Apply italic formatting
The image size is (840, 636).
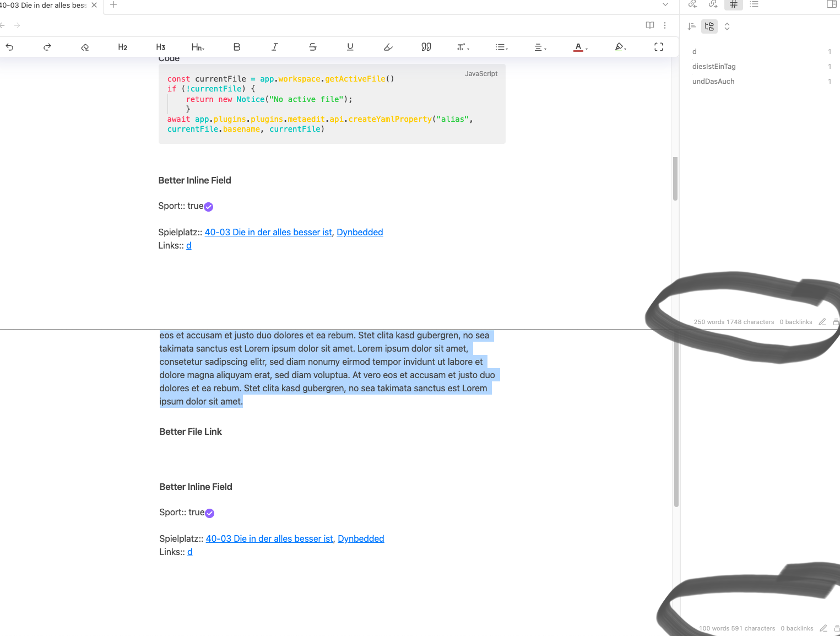point(274,47)
